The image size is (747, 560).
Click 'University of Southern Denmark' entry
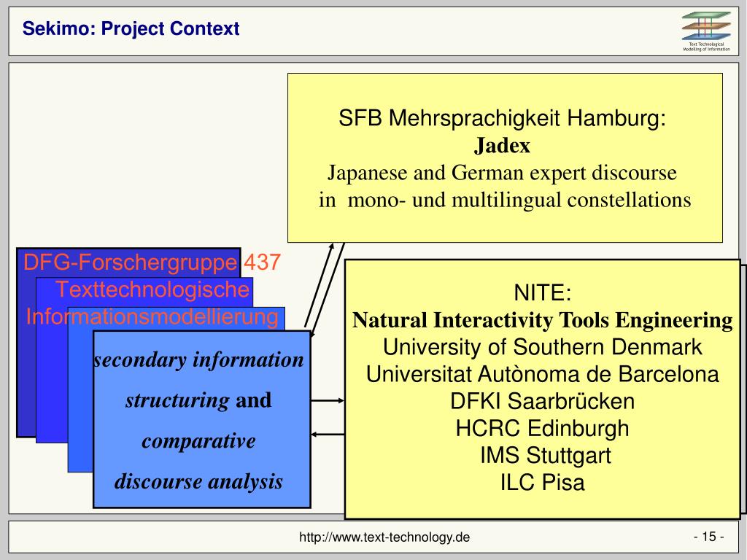pyautogui.click(x=542, y=346)
